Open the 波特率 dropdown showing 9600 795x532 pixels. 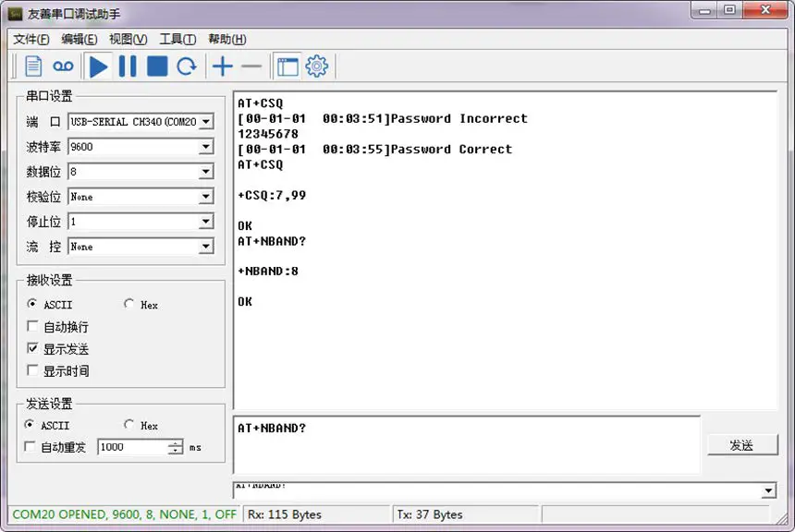tap(207, 146)
